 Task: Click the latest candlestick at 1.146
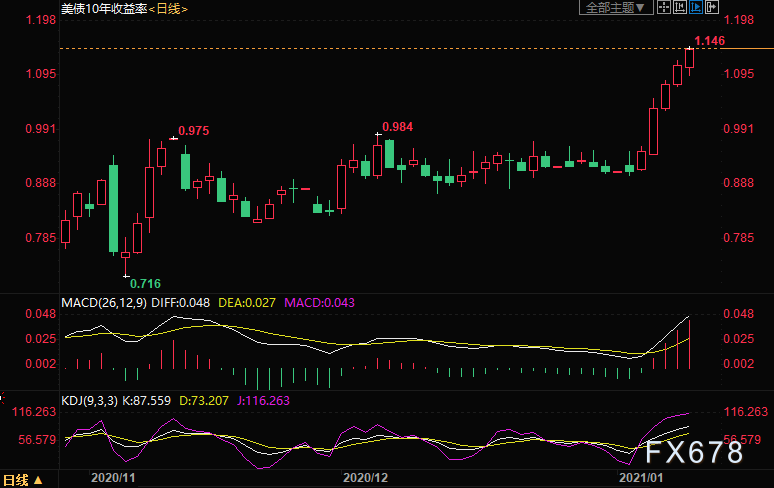tap(690, 58)
